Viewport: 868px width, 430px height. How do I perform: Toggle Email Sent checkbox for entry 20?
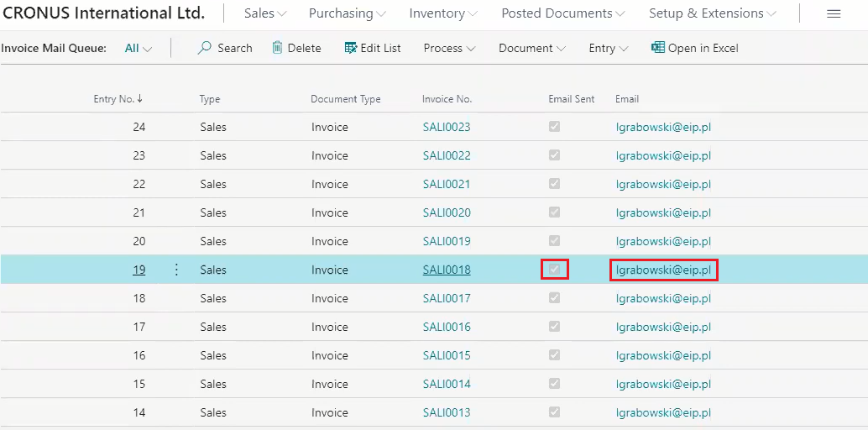coord(554,241)
